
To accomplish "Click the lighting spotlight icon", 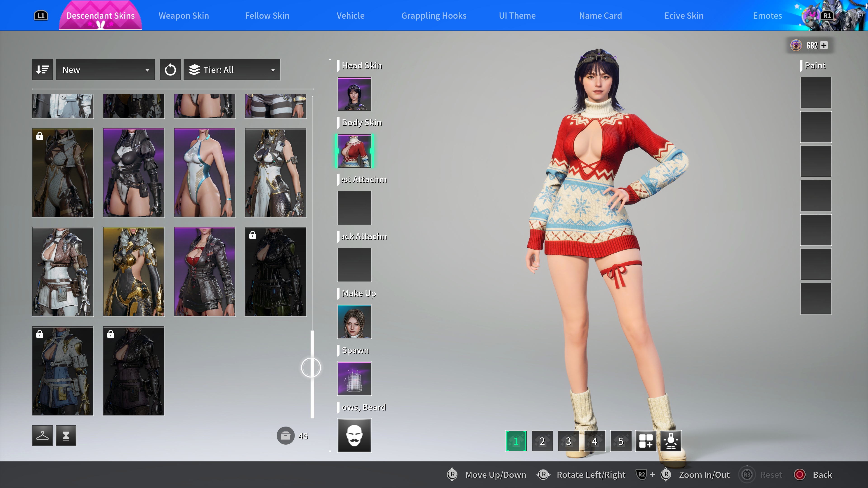I will (x=670, y=441).
